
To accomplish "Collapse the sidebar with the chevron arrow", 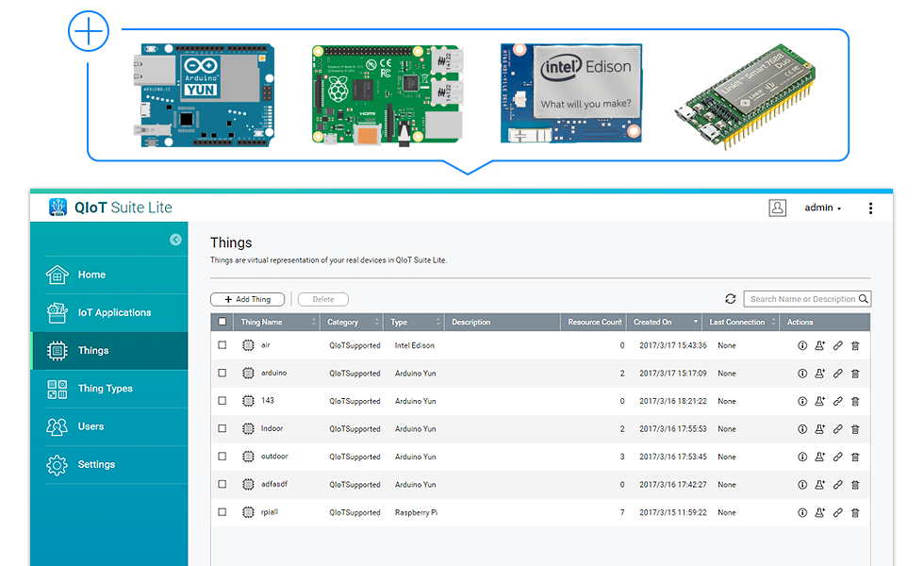I will pos(174,241).
